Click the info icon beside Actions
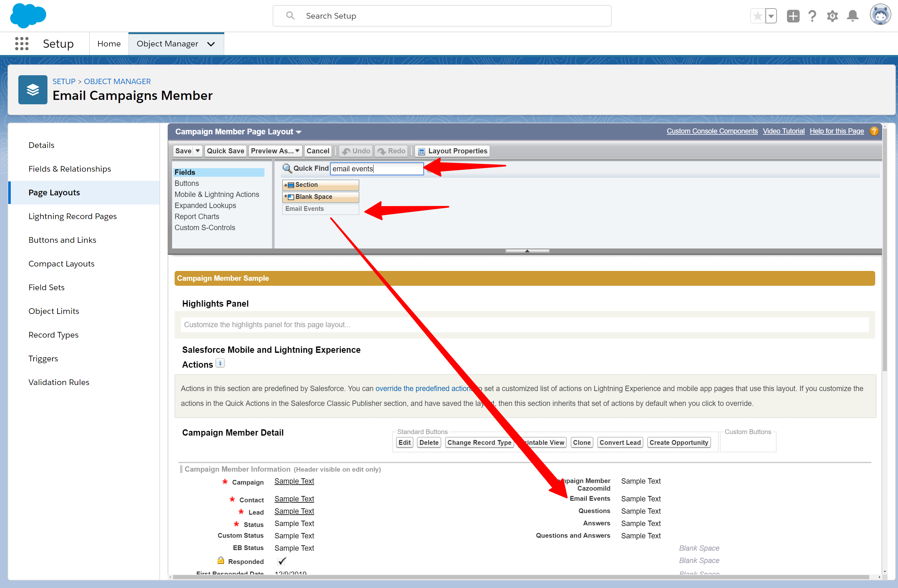The image size is (898, 588). (220, 363)
